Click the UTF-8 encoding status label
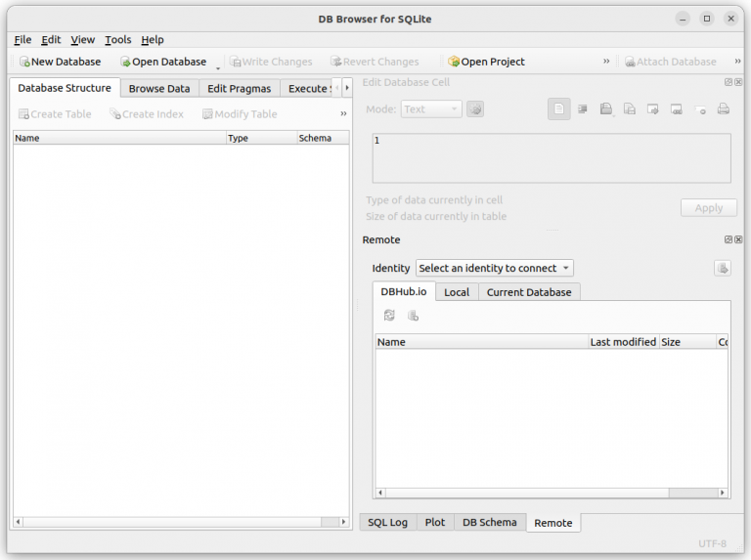Viewport: 751px width, 560px height. tap(712, 543)
